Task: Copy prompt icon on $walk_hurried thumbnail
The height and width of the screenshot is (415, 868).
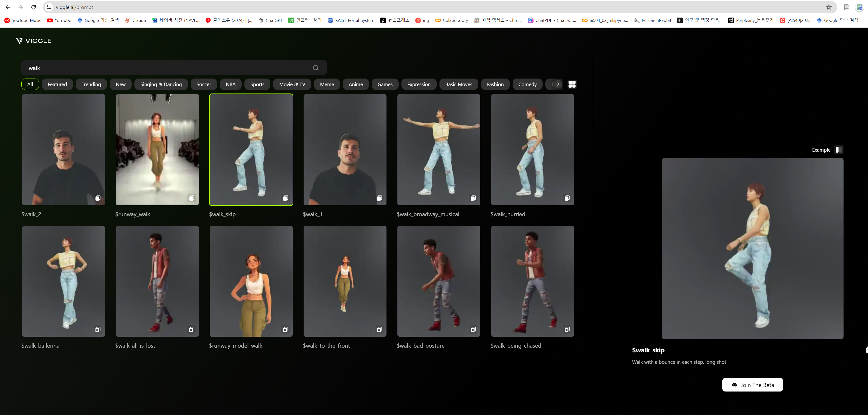Action: [x=567, y=198]
